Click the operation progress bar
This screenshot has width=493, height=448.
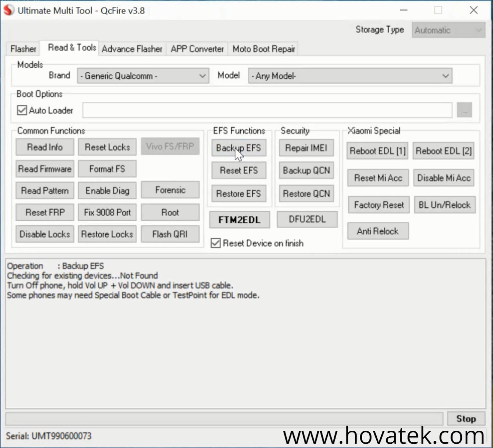224,419
